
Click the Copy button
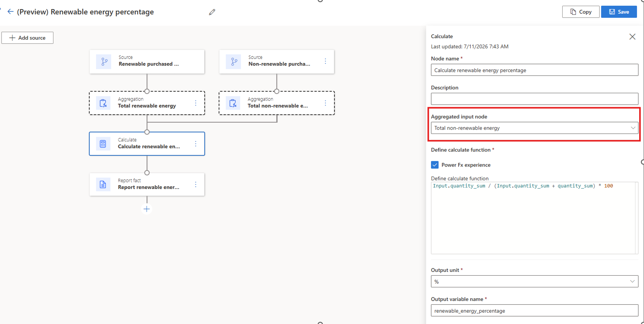click(x=581, y=12)
